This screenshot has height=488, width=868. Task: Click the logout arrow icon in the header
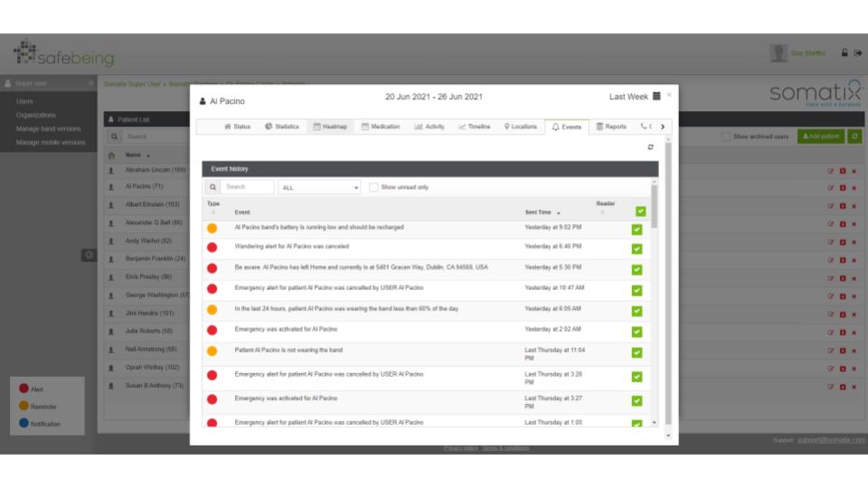tap(858, 53)
